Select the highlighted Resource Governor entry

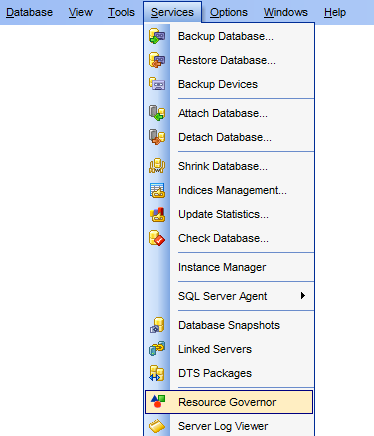[x=229, y=402]
